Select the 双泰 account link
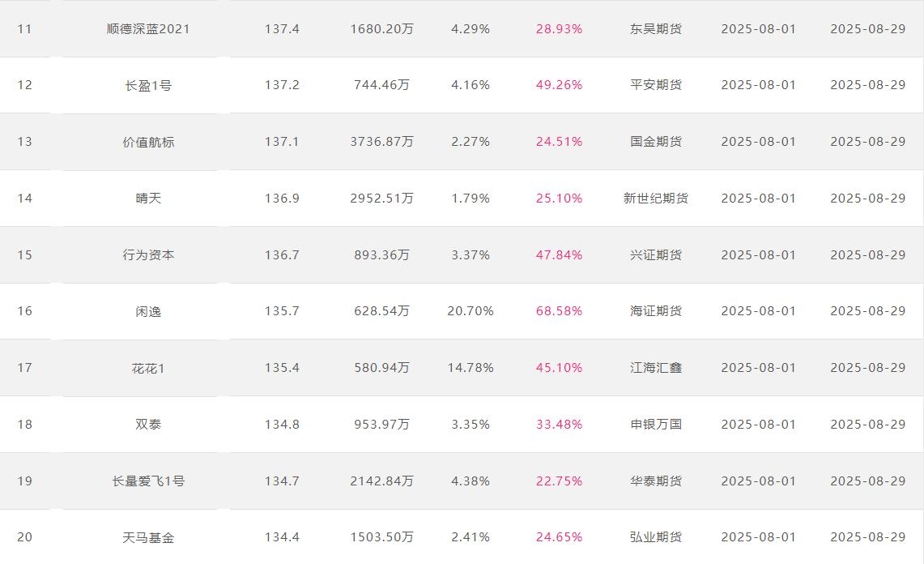924x564 pixels. [x=148, y=424]
